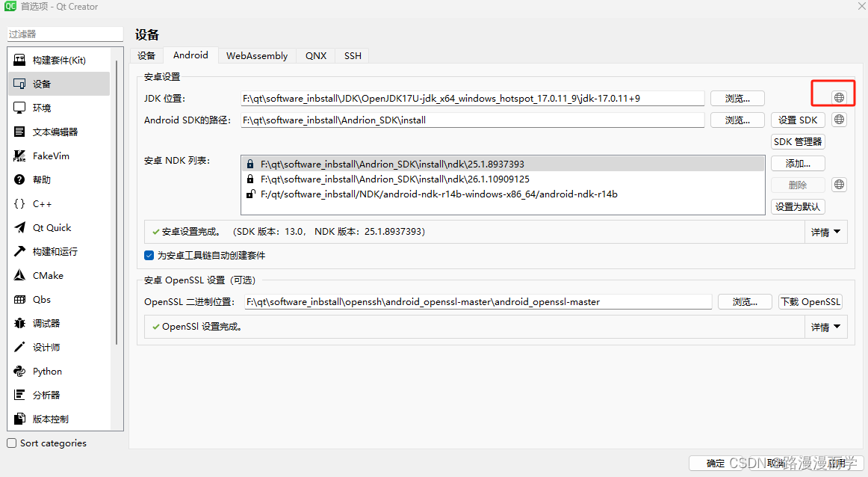
Task: Open the 环境 environment category icon
Action: point(19,108)
